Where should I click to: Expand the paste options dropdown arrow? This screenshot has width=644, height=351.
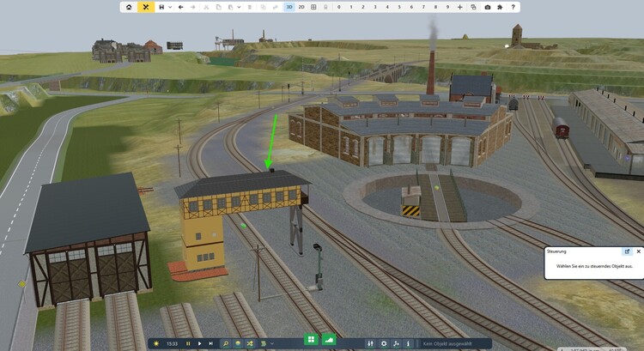click(238, 7)
